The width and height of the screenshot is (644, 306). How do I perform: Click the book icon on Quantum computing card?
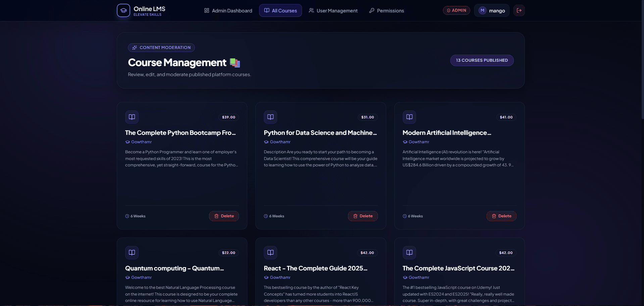point(132,253)
